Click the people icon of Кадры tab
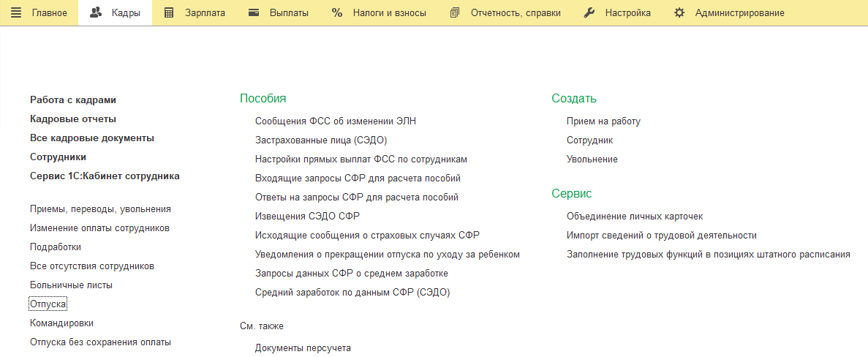 [x=96, y=12]
